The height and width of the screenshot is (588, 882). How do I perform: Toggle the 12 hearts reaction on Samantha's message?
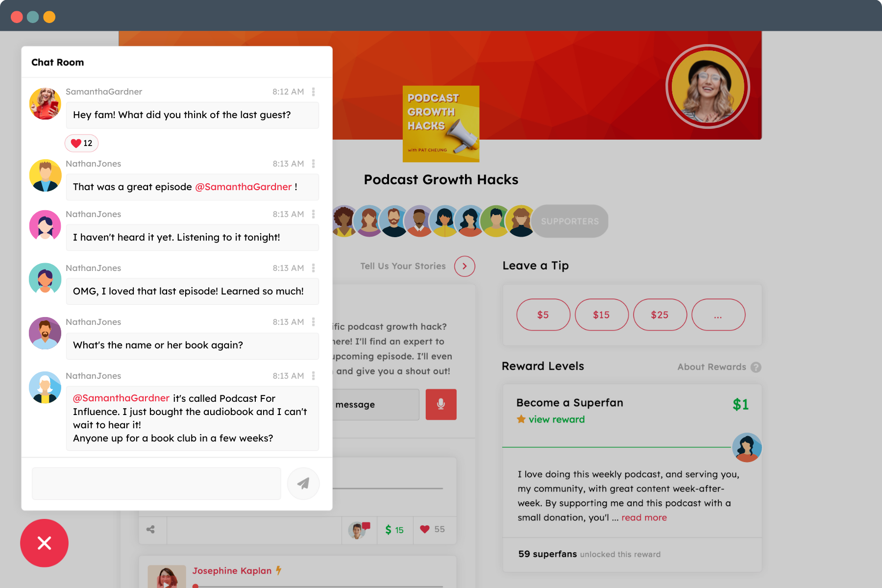[82, 143]
